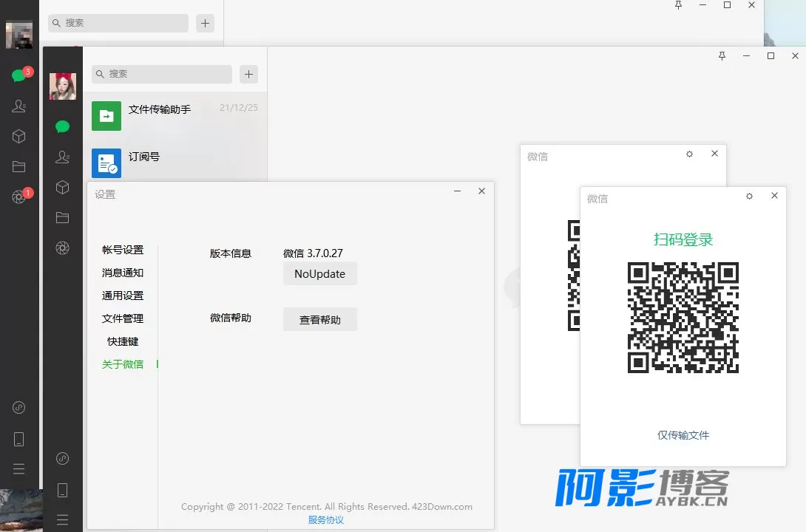This screenshot has width=806, height=532.
Task: Click 搜索 search box in front WeChat window
Action: pyautogui.click(x=162, y=74)
